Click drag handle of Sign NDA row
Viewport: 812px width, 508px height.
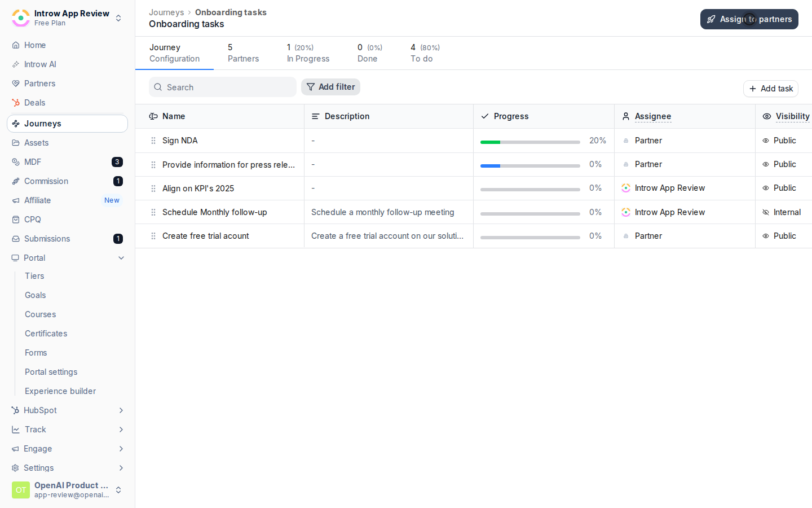[153, 141]
